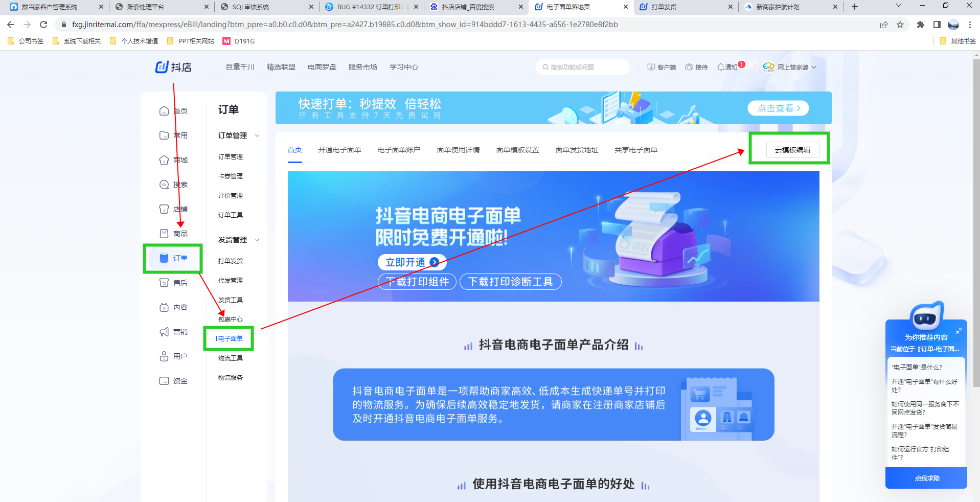
Task: Open the 接待 customer service icon
Action: click(x=689, y=67)
